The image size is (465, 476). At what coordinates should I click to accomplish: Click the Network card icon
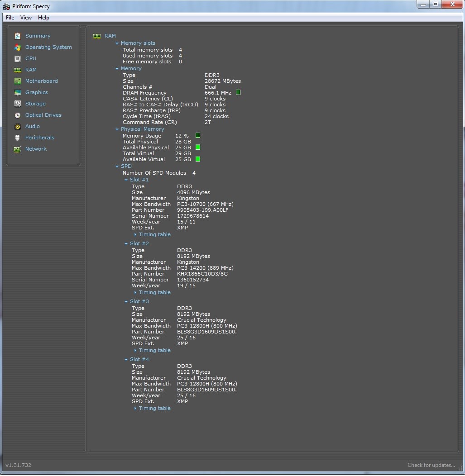click(x=18, y=149)
